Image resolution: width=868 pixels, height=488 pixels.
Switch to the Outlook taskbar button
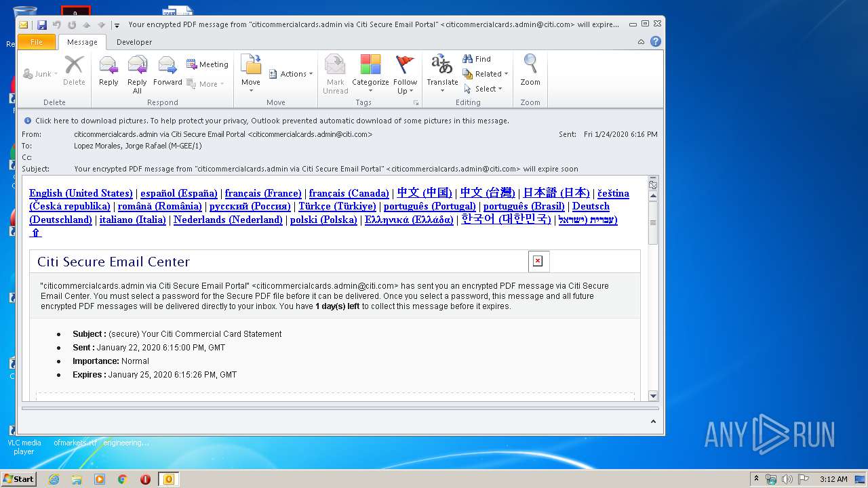point(169,479)
